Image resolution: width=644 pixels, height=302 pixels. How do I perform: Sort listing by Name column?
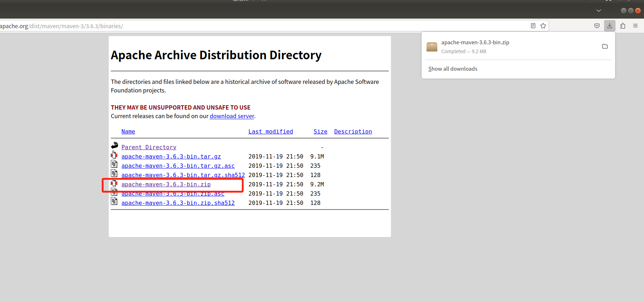click(x=128, y=131)
